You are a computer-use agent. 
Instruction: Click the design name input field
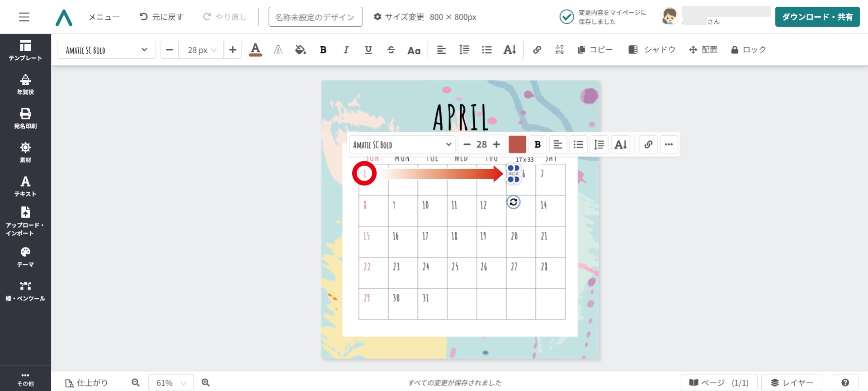click(315, 17)
